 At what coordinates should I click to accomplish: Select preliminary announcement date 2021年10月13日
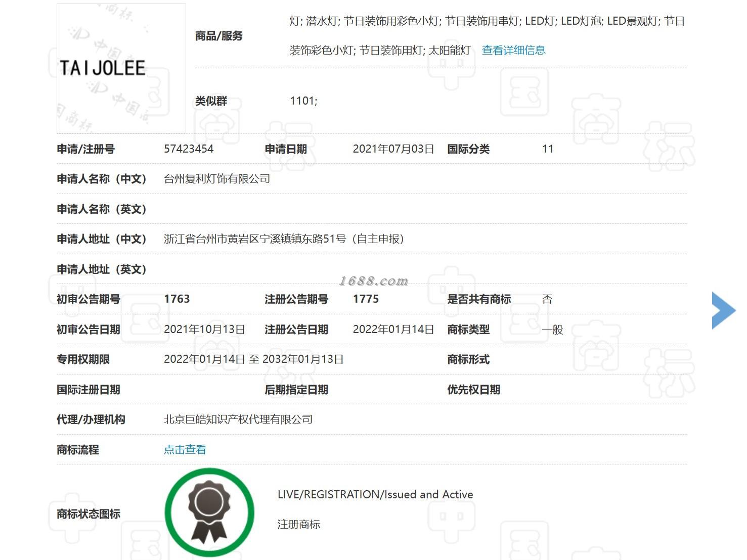[204, 329]
